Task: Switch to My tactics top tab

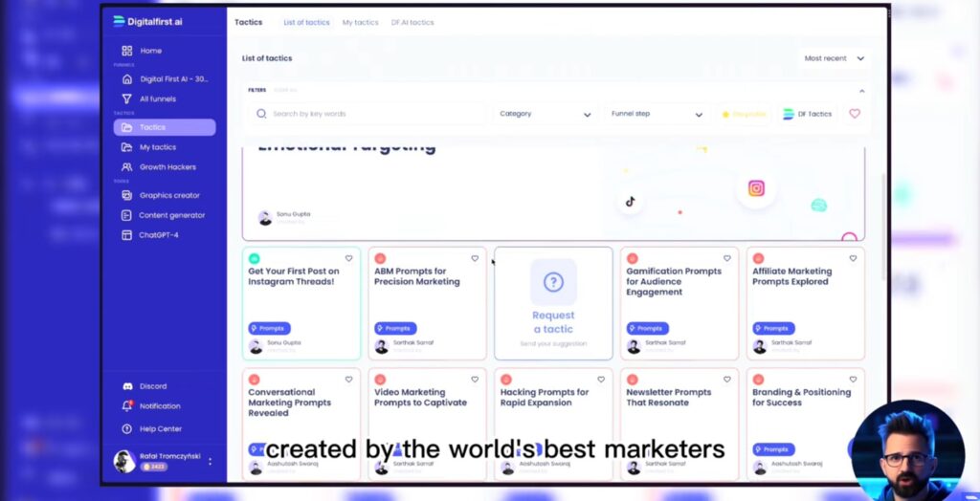Action: tap(360, 23)
